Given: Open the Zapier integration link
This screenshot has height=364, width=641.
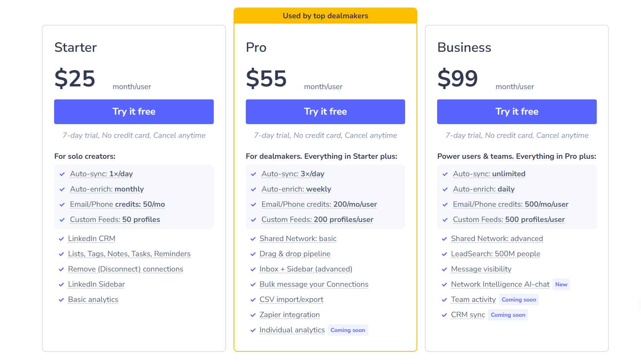Looking at the screenshot, I should pos(290,315).
